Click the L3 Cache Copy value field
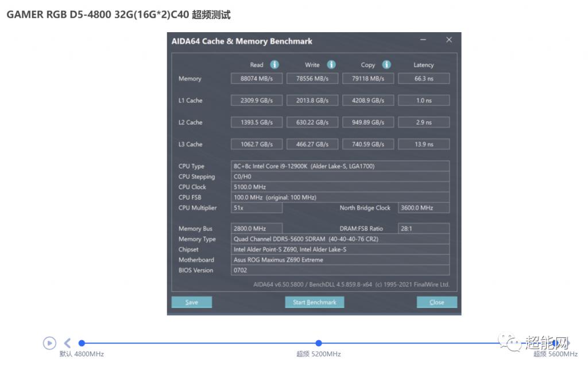 tap(368, 144)
